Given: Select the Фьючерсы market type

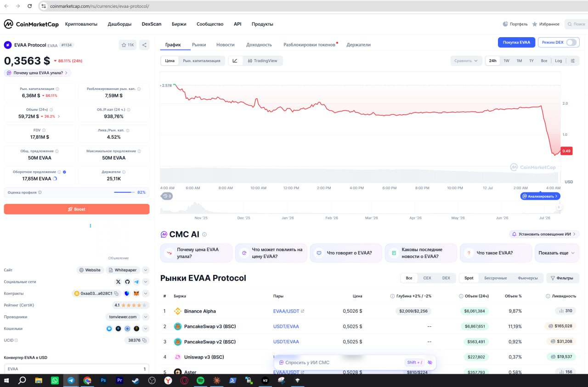Looking at the screenshot, I should 527,278.
